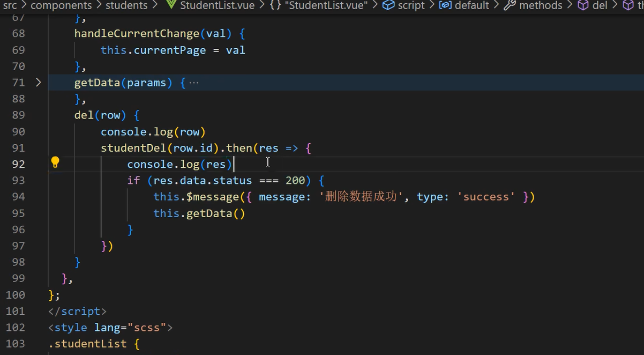Click the wrench icon before methods breadcrumb
This screenshot has width=644, height=355.
point(510,5)
